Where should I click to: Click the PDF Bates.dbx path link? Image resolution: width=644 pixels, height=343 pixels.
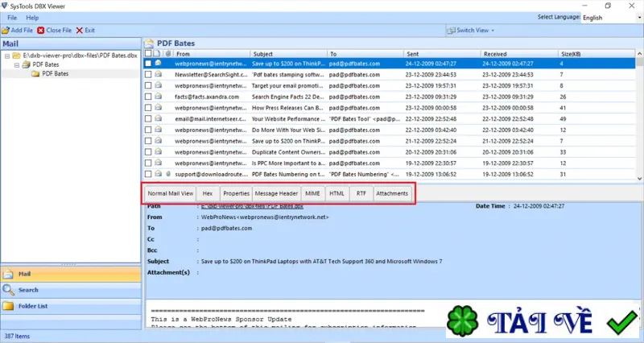[252, 206]
